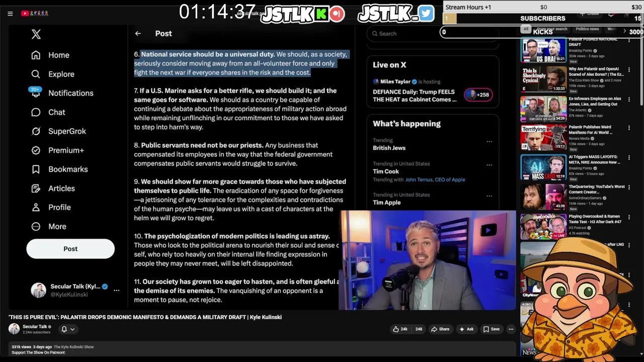Open menu for TheQuartering video
Image resolution: width=644 pixels, height=362 pixels.
coord(629,187)
